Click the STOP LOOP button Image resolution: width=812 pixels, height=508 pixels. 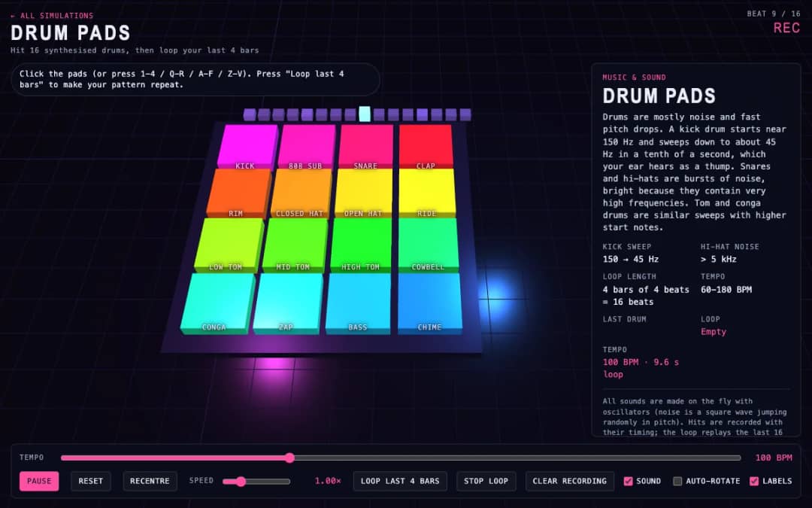[486, 481]
